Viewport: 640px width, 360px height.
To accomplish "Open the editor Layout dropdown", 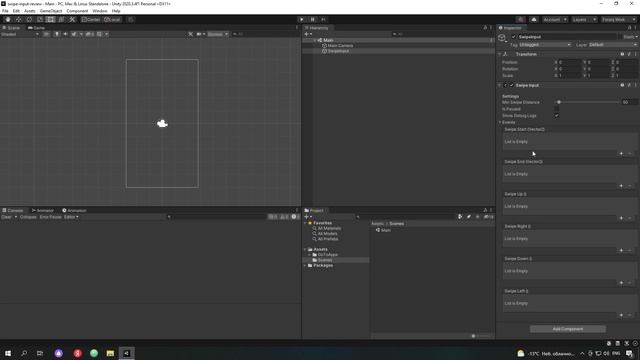I will [x=618, y=20].
